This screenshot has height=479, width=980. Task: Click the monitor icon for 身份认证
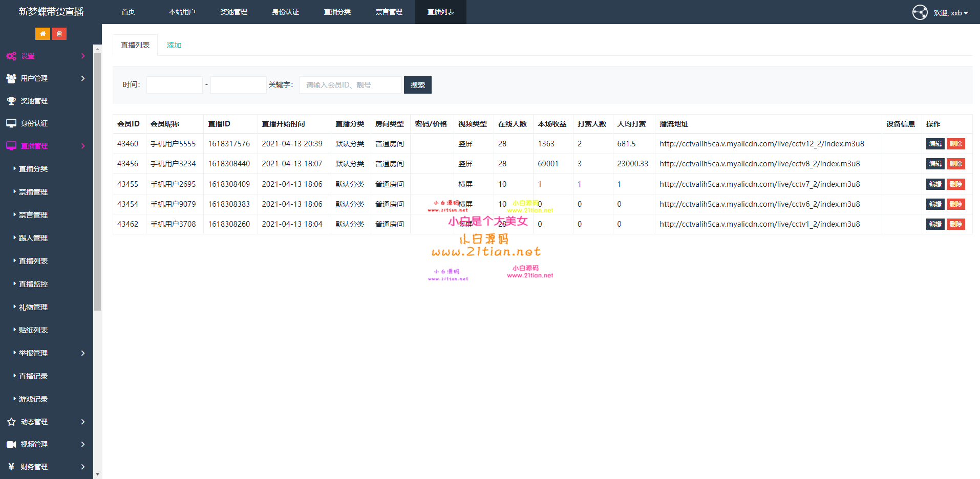11,123
